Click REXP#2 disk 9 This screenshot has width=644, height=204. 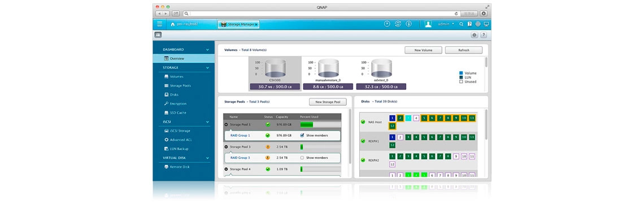pyautogui.click(x=456, y=157)
